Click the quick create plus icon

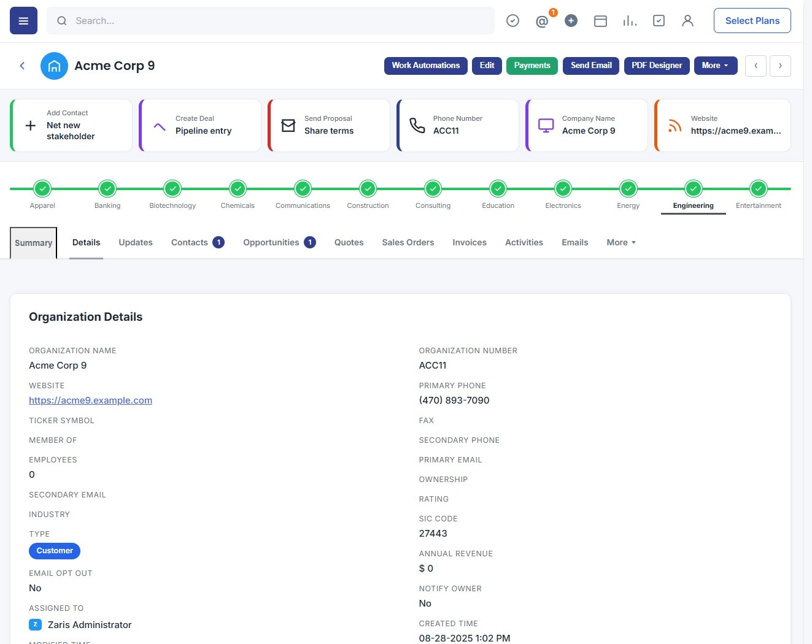pyautogui.click(x=571, y=21)
